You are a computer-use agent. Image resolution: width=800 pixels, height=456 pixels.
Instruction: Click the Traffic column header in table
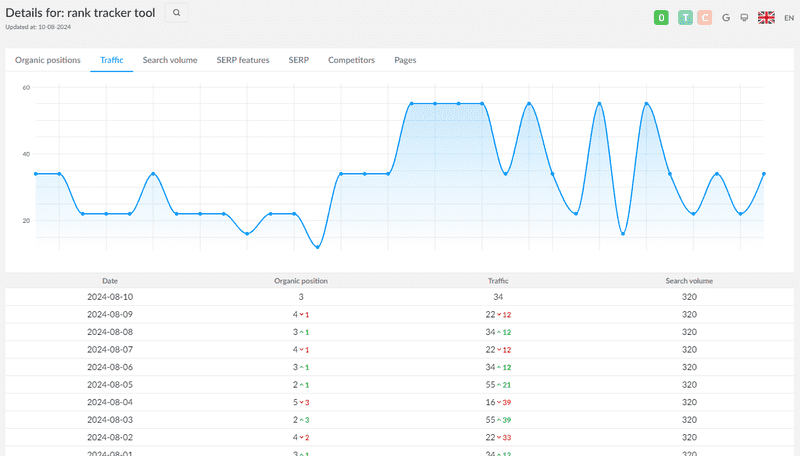click(x=498, y=281)
